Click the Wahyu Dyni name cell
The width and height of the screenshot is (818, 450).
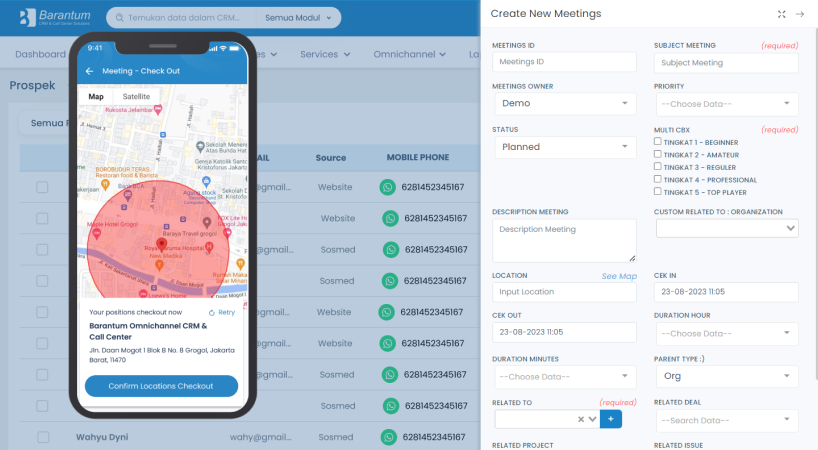click(102, 437)
